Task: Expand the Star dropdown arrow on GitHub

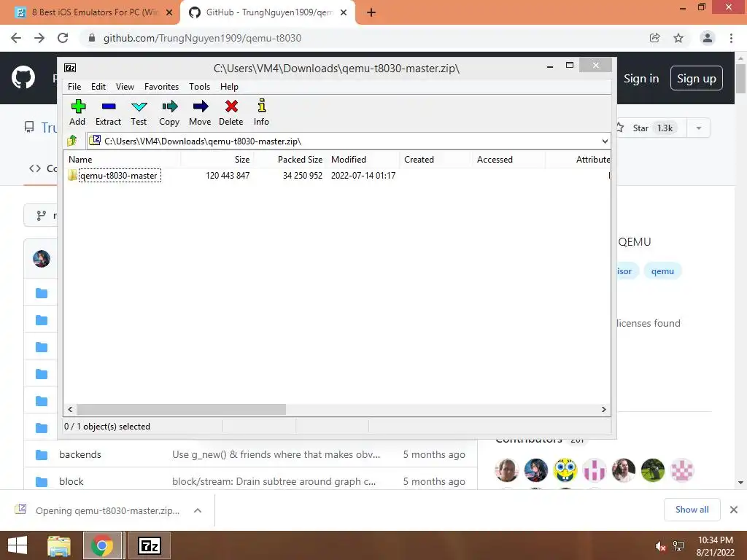Action: coord(699,128)
